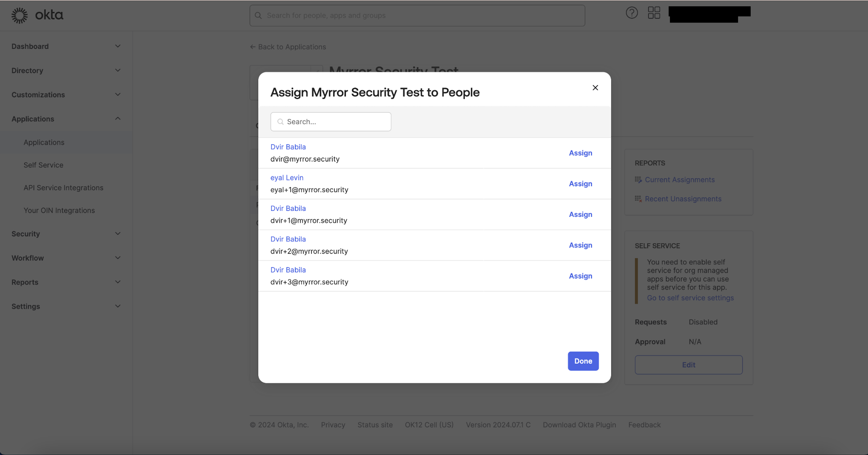Open Current Assignments report

point(680,180)
